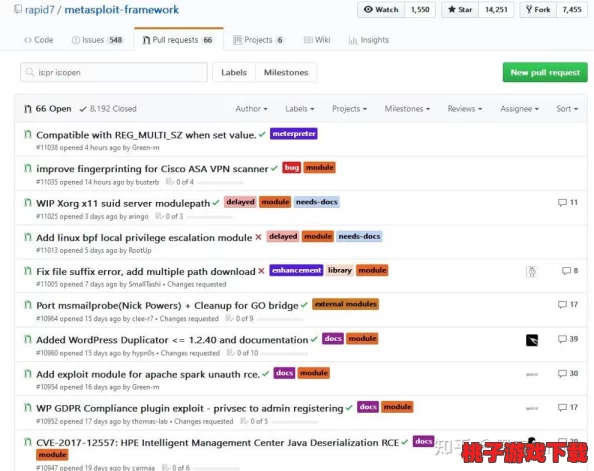Expand the Milestones filter dropdown
Viewport: 594px width, 471px height.
[407, 109]
